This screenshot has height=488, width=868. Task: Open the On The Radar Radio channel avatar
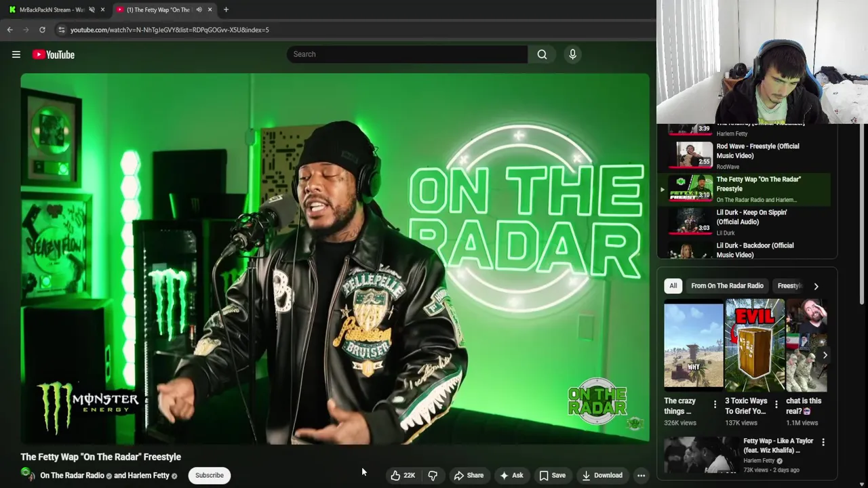pos(28,474)
